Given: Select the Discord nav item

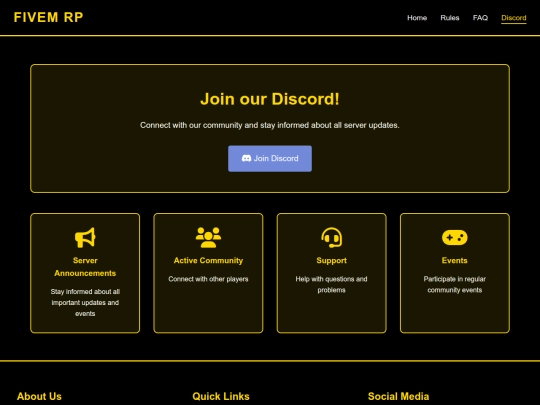Looking at the screenshot, I should coord(513,18).
